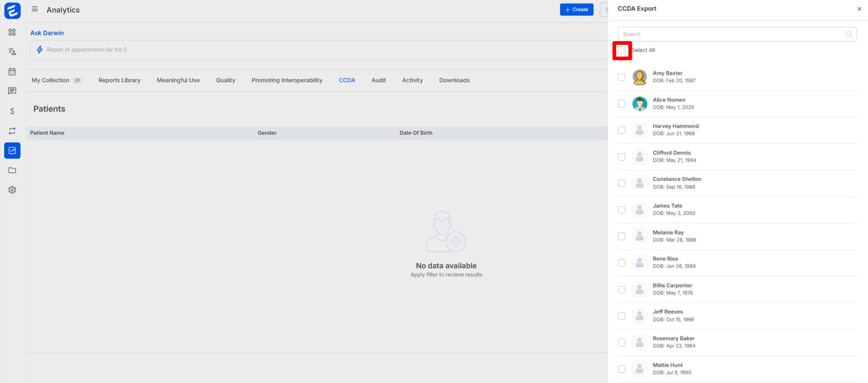The image size is (868, 383).
Task: Select the Amy Baxter patient checkbox
Action: (x=622, y=77)
